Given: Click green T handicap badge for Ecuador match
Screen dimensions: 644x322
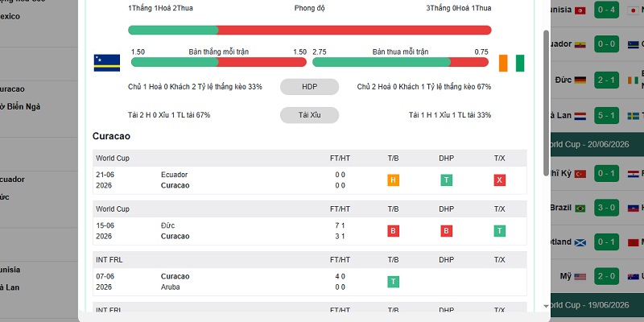Looking at the screenshot, I should (x=447, y=180).
